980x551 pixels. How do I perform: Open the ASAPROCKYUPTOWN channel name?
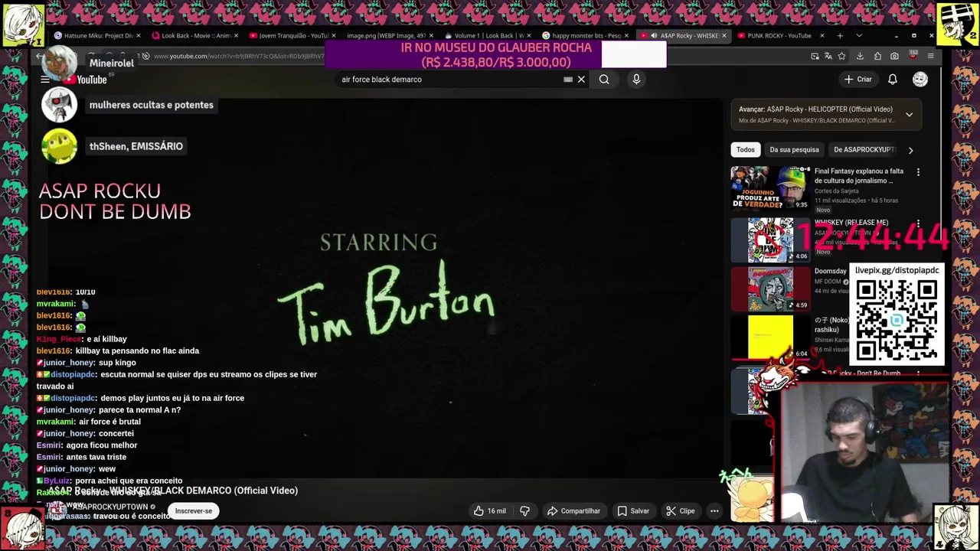pos(110,507)
